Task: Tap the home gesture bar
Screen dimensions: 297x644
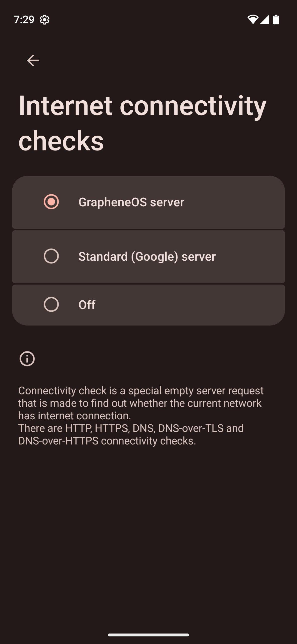Action: [x=148, y=635]
